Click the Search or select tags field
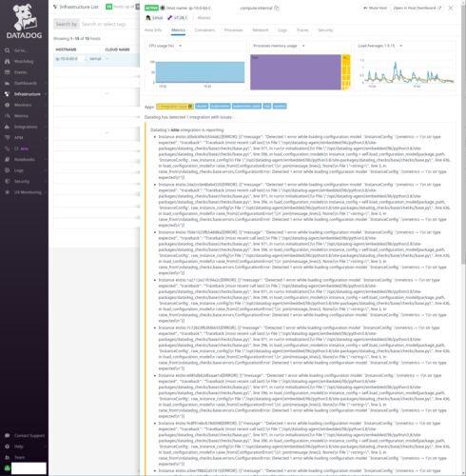This screenshot has height=476, width=466. click(109, 24)
